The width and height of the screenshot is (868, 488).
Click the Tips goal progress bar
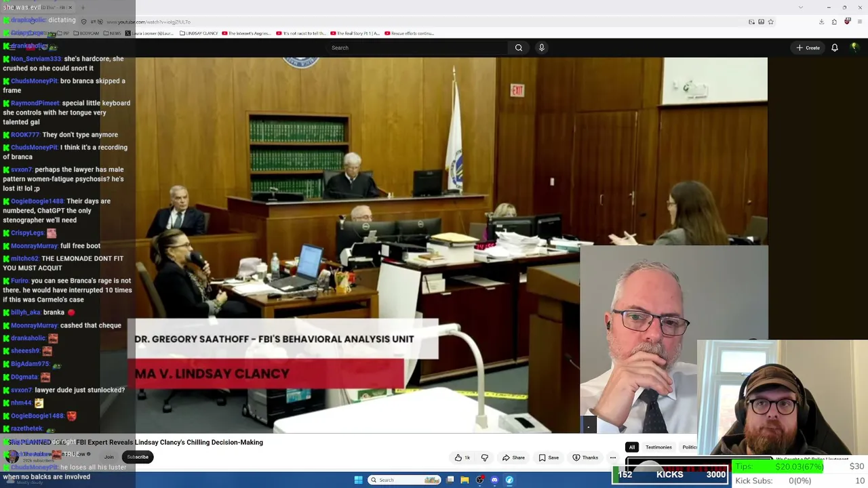(779, 466)
